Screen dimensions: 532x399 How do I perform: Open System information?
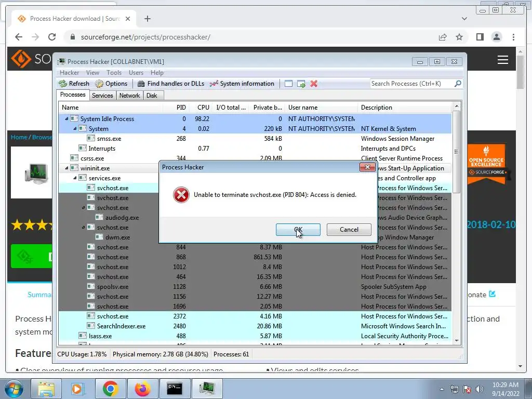[242, 84]
